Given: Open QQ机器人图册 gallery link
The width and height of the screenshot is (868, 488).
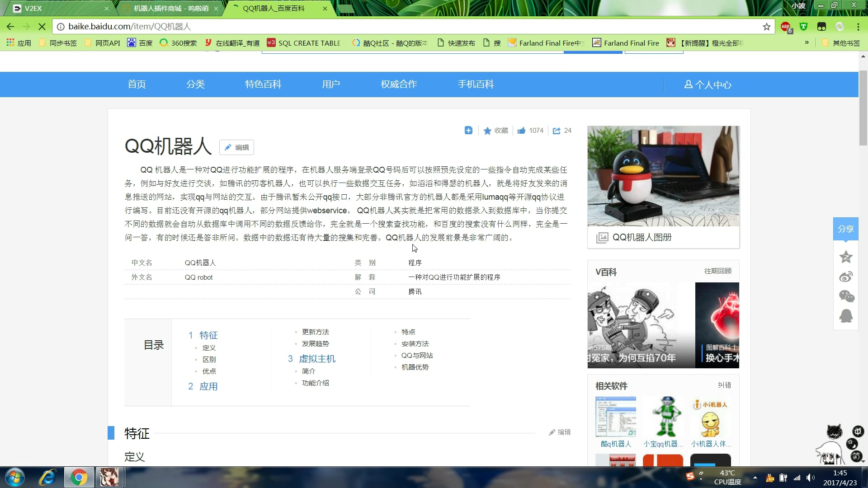Looking at the screenshot, I should 642,237.
